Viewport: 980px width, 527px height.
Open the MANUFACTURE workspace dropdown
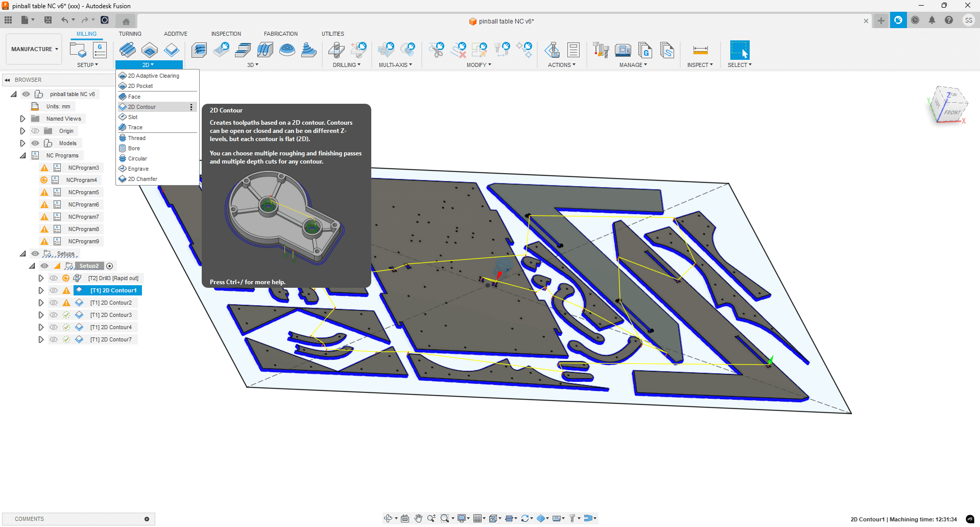[x=34, y=49]
